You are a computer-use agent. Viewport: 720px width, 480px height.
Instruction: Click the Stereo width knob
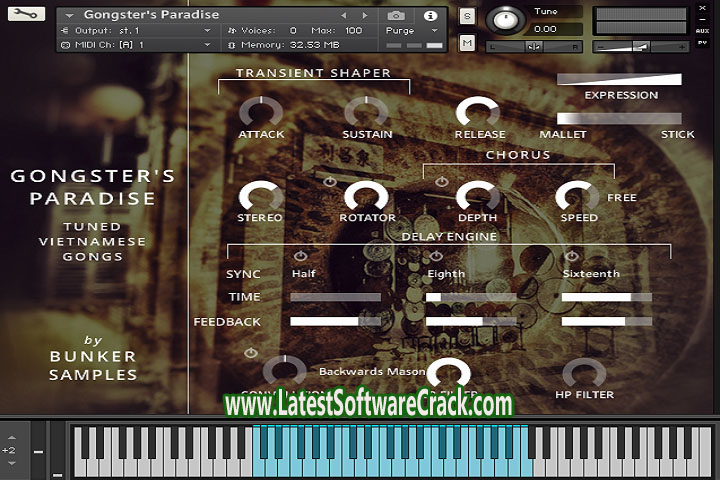261,196
